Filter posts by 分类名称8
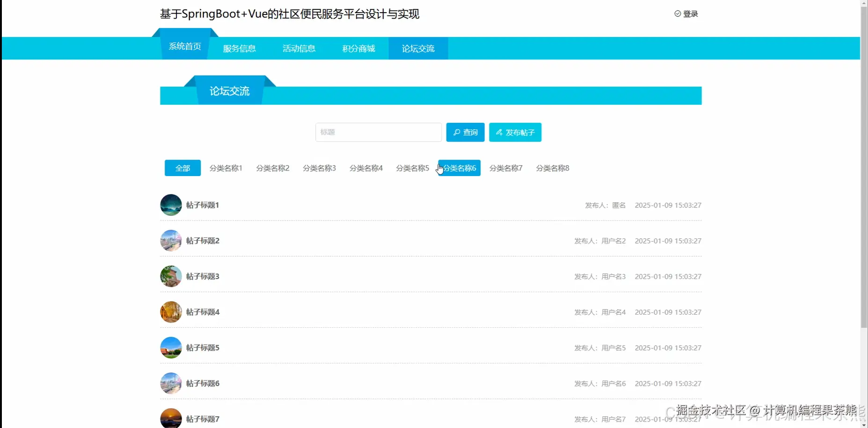The image size is (868, 428). 553,168
